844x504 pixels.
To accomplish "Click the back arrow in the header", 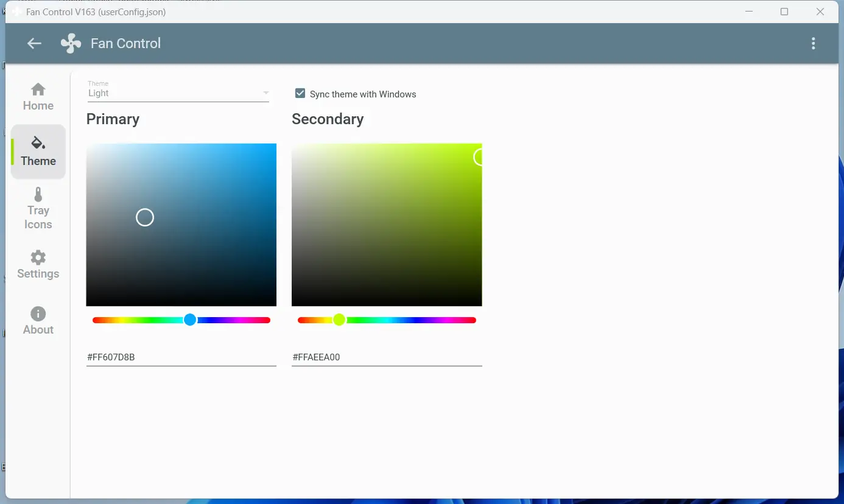I will pos(34,43).
